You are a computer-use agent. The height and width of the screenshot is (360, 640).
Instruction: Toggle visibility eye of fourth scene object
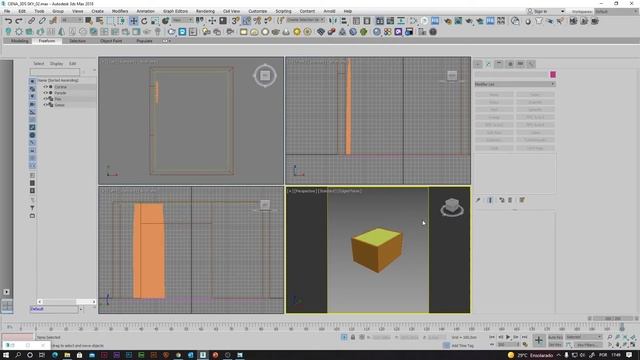coord(46,105)
